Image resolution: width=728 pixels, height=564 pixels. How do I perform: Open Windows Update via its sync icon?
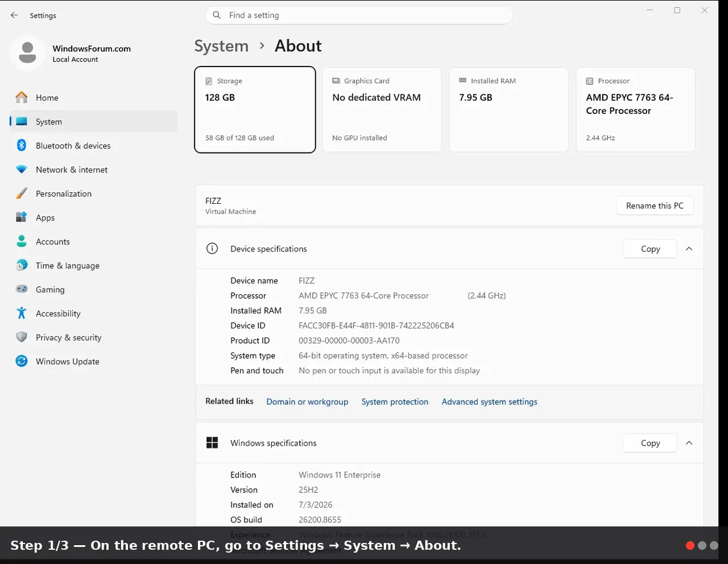pos(22,361)
